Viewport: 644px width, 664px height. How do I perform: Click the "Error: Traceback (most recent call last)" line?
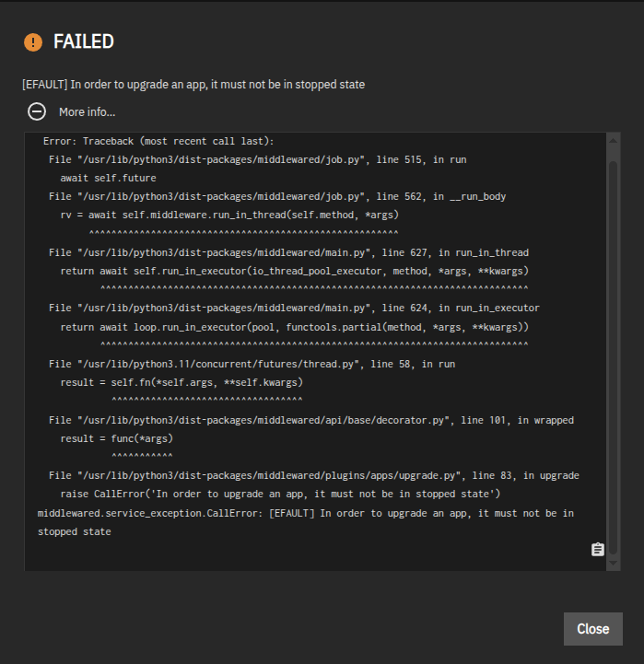[x=158, y=141]
